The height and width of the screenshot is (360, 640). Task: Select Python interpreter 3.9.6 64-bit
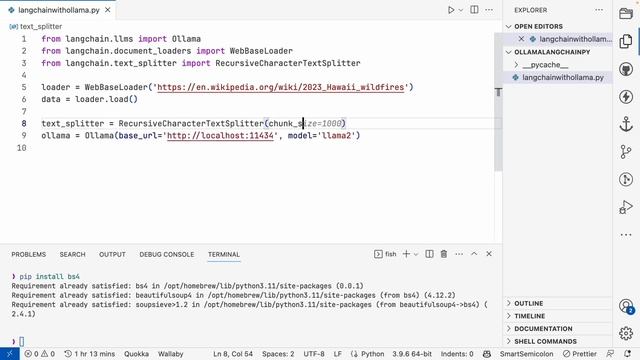click(412, 354)
